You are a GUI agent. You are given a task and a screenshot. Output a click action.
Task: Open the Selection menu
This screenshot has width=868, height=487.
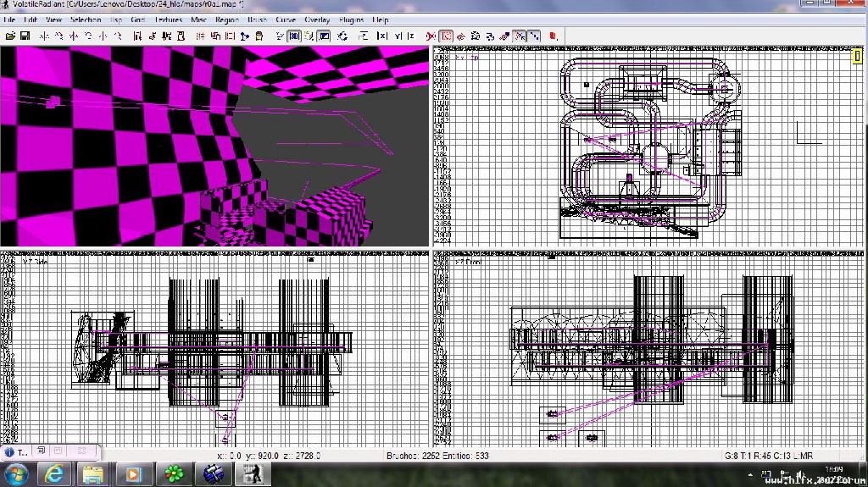[x=86, y=19]
